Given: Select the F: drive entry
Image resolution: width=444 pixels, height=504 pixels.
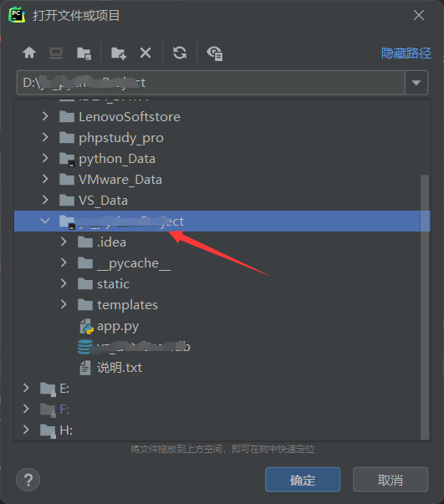Looking at the screenshot, I should pos(64,410).
